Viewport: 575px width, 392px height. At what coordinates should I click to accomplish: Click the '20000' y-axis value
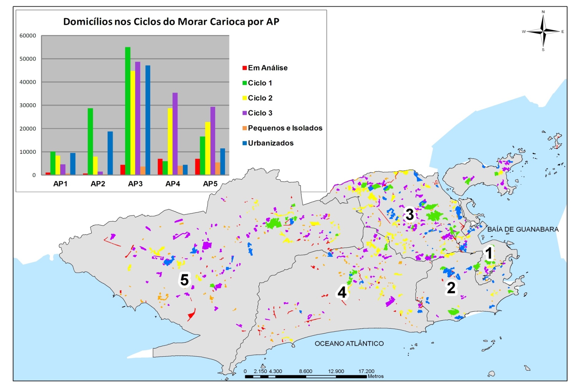pos(28,129)
